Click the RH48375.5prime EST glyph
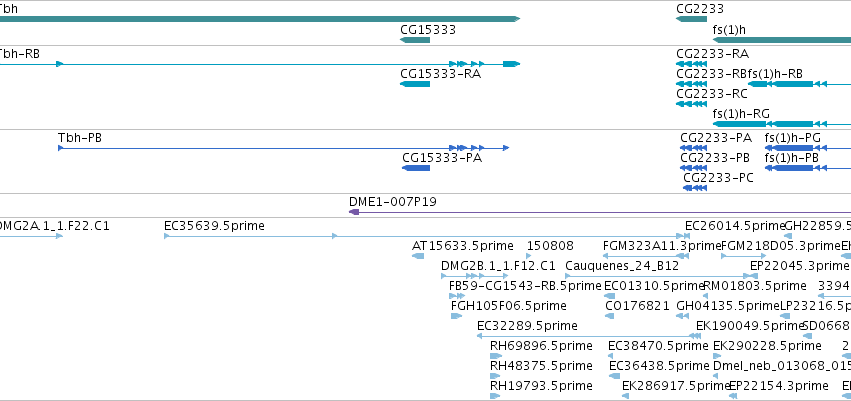 [496, 376]
